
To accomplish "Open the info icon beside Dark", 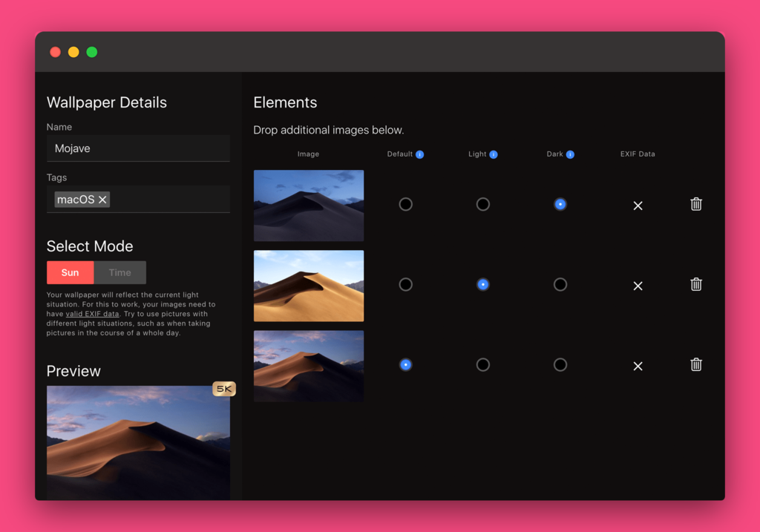I will (x=570, y=154).
